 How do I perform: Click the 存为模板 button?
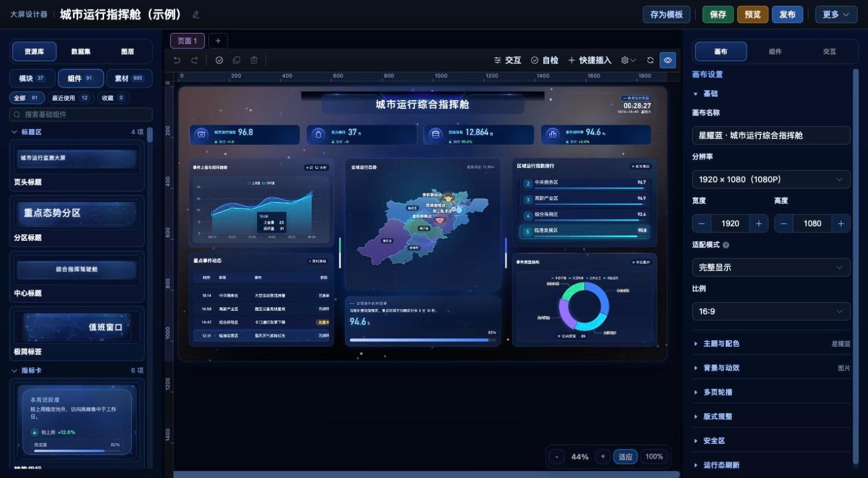pyautogui.click(x=666, y=15)
